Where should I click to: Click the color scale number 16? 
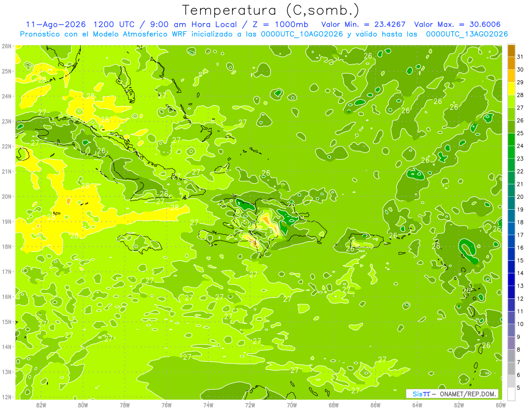(x=520, y=248)
